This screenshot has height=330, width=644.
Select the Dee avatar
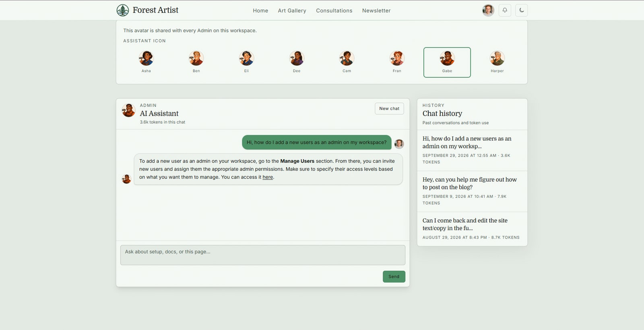coord(297,62)
